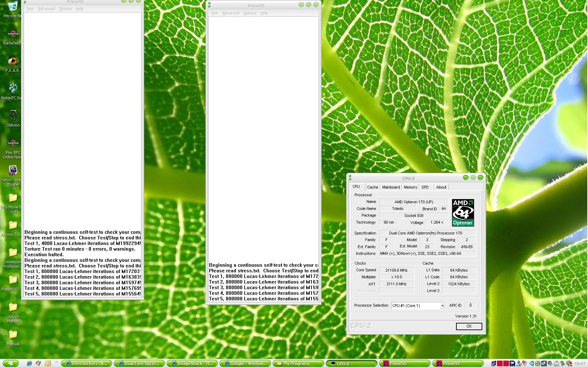Click the Code Name value Toledo
The height and width of the screenshot is (368, 588).
(x=398, y=209)
